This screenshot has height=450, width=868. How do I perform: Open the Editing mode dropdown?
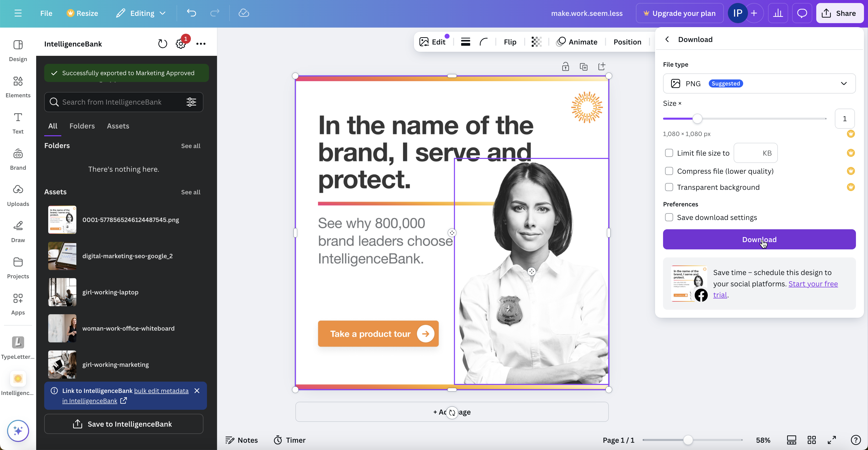click(x=141, y=13)
